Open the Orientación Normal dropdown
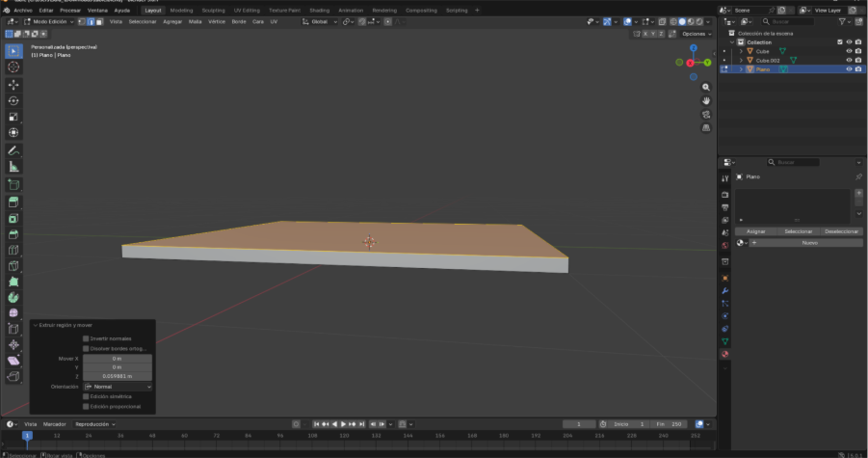The width and height of the screenshot is (868, 458). click(118, 386)
